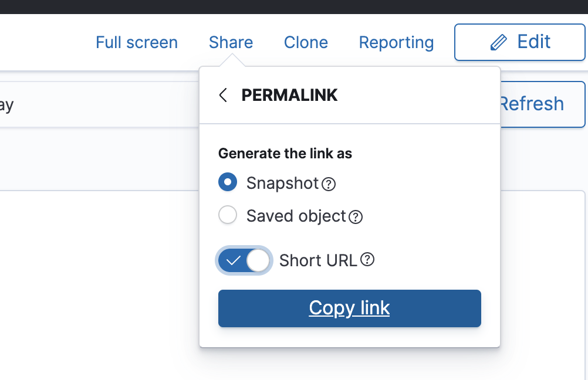Click the 'Saved object' text label

click(x=296, y=216)
